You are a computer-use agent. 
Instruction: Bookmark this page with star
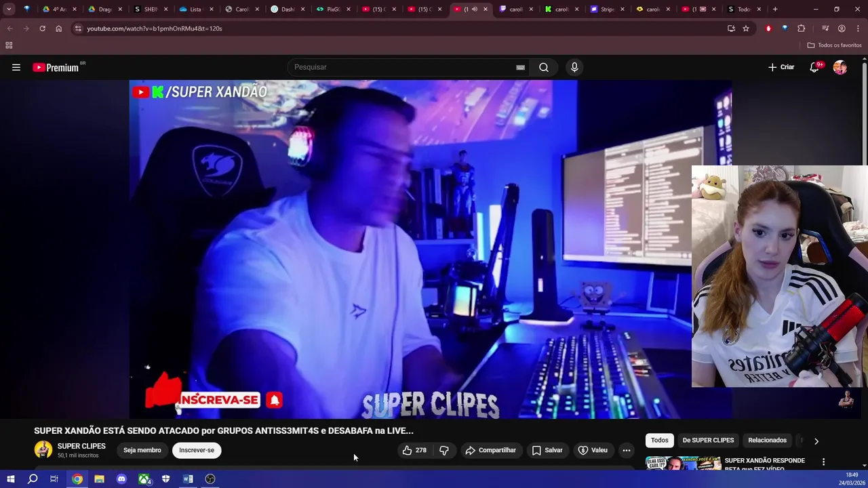pyautogui.click(x=746, y=28)
